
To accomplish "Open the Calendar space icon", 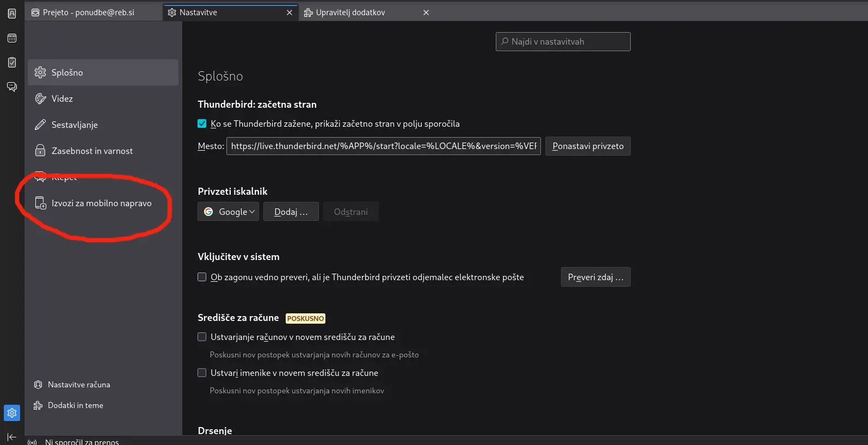I will pyautogui.click(x=12, y=38).
